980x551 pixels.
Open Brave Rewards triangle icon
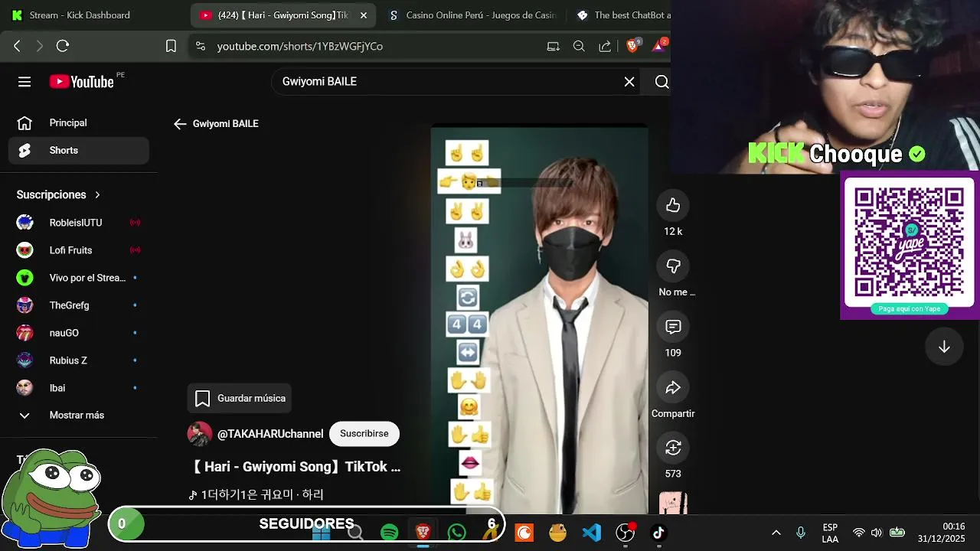658,46
